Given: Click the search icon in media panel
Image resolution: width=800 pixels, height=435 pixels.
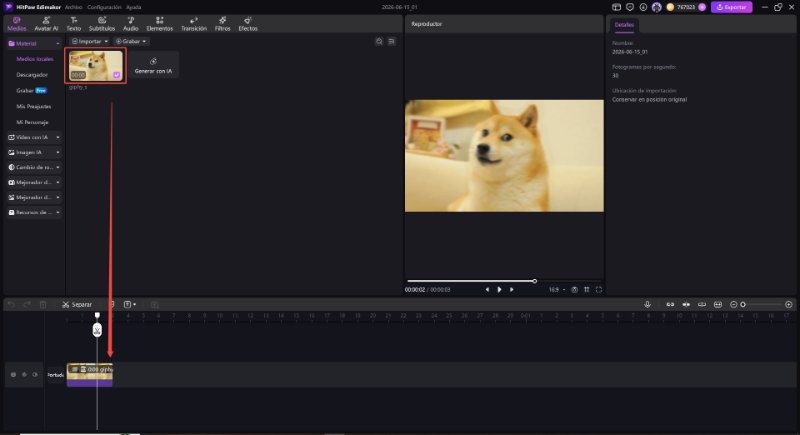Looking at the screenshot, I should click(379, 41).
